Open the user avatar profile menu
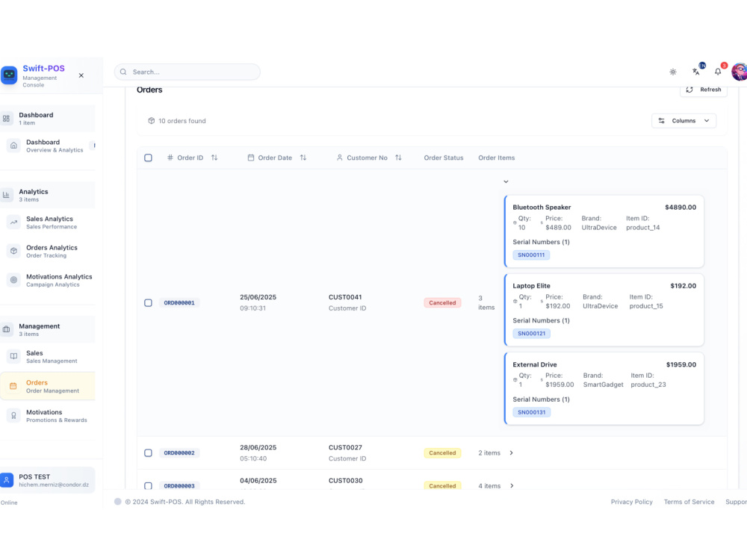 740,72
